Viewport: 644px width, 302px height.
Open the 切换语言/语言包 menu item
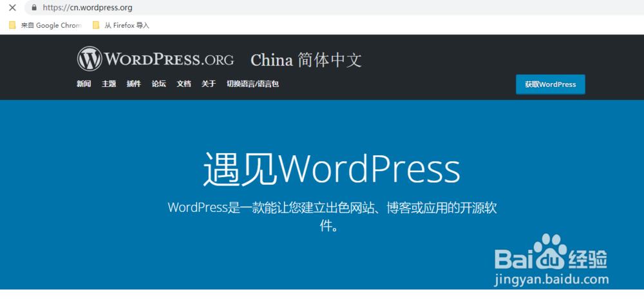[252, 84]
